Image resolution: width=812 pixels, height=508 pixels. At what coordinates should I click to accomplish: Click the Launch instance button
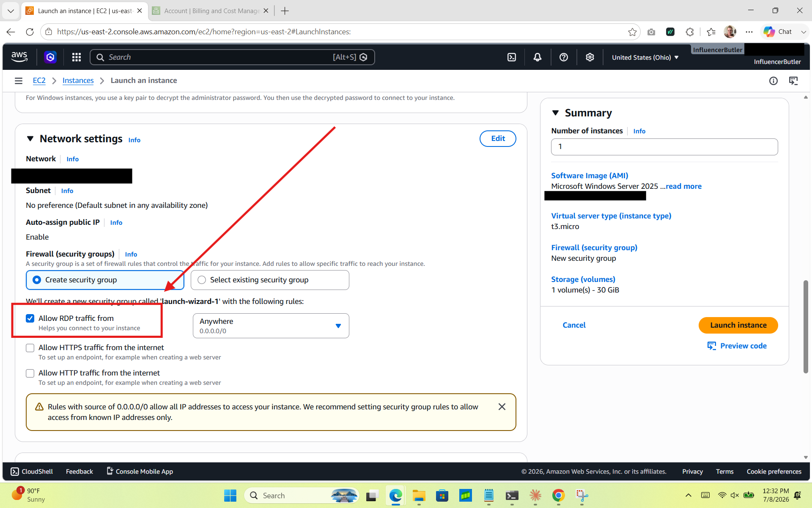coord(738,325)
